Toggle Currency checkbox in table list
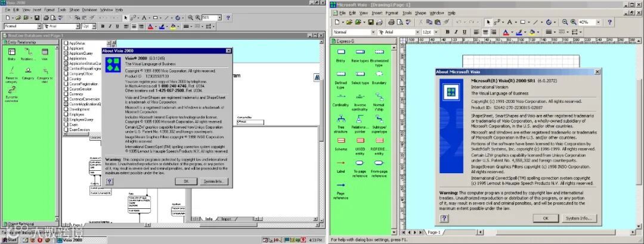Viewport: 644px width, 244px height. (x=66, y=94)
